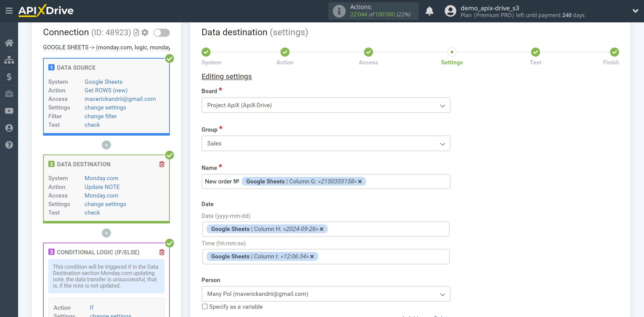Click the connection name text field
The width and height of the screenshot is (644, 317).
pos(106,47)
